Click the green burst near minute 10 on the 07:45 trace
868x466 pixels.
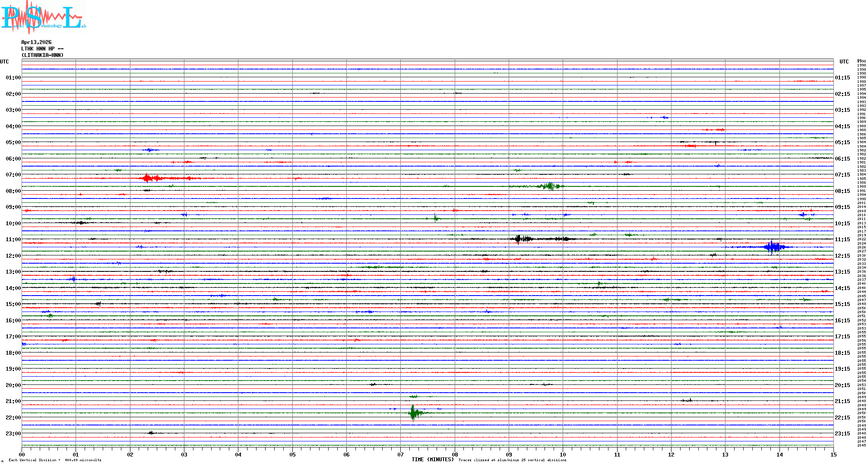click(550, 186)
